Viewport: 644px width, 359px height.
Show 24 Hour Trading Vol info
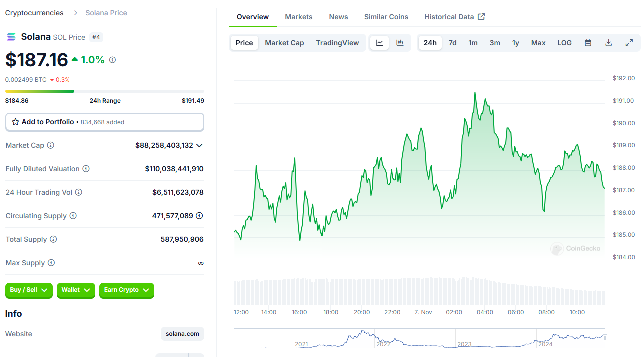79,192
